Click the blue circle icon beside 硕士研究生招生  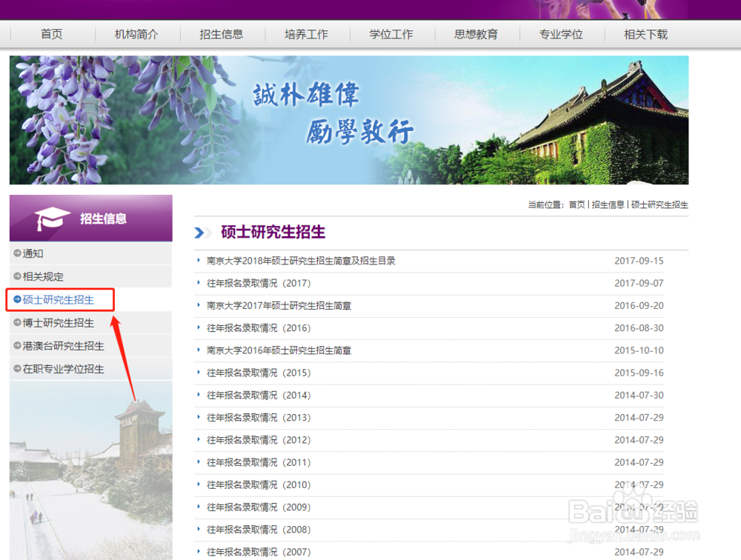coord(17,299)
